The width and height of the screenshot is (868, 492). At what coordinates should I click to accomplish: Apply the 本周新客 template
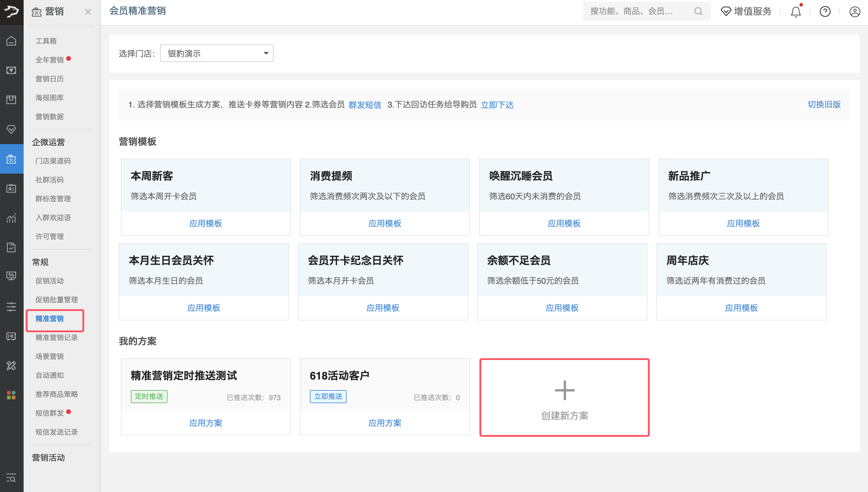[x=206, y=223]
